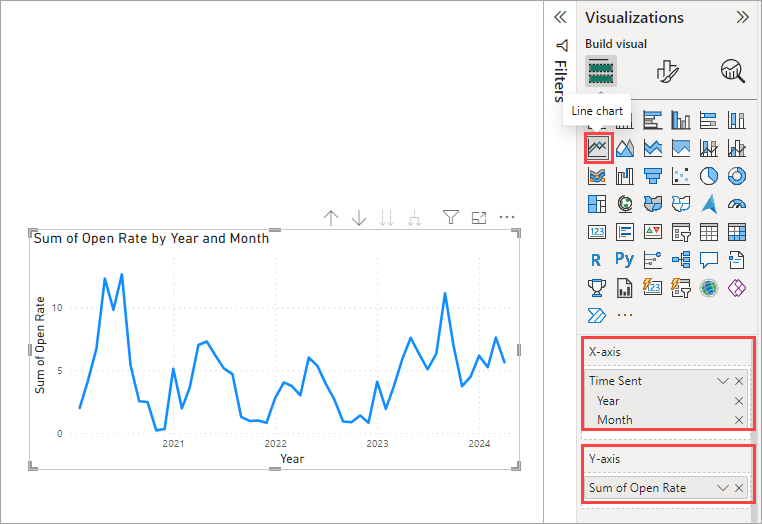Viewport: 762px width, 524px height.
Task: Open focus mode for the chart
Action: tap(479, 218)
